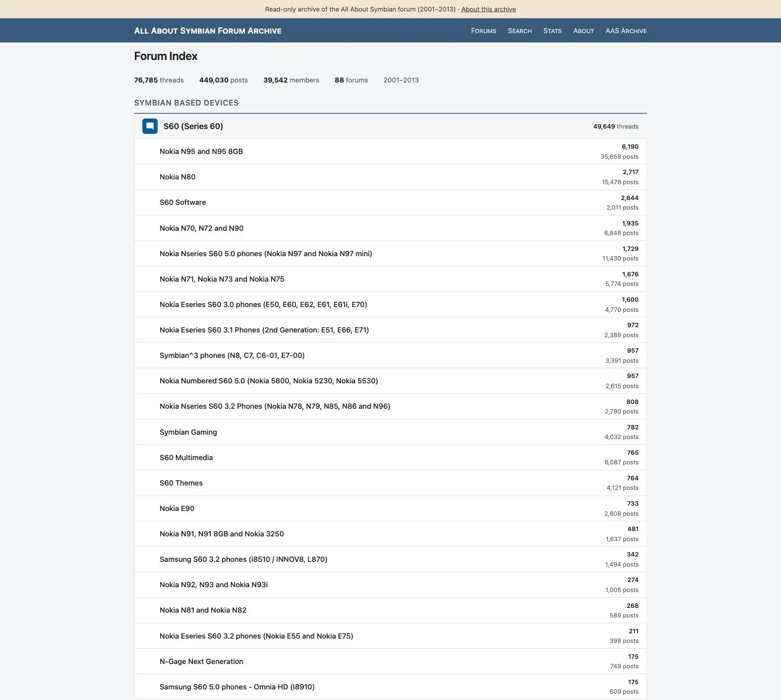Open the About page in the header
This screenshot has width=781, height=700.
pyautogui.click(x=584, y=31)
